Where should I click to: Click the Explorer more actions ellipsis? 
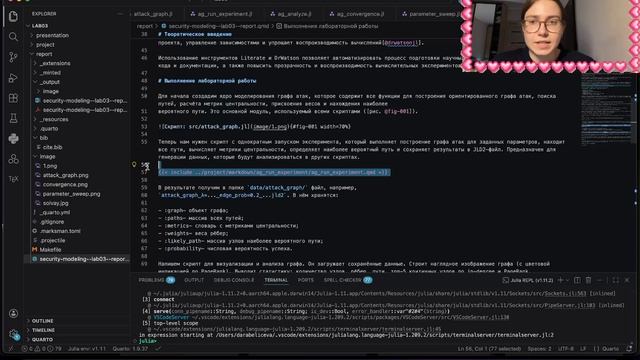(120, 14)
